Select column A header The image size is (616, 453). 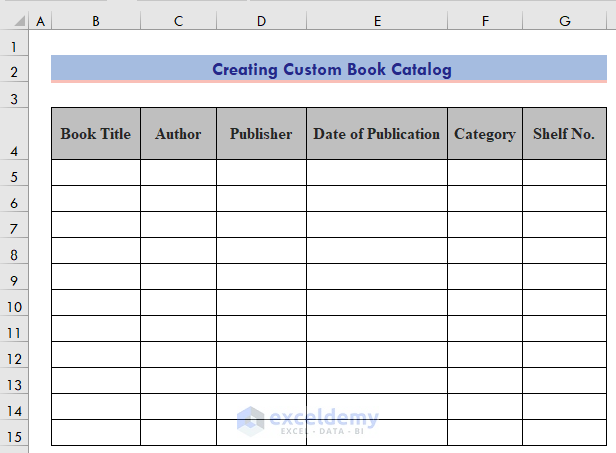[x=40, y=21]
